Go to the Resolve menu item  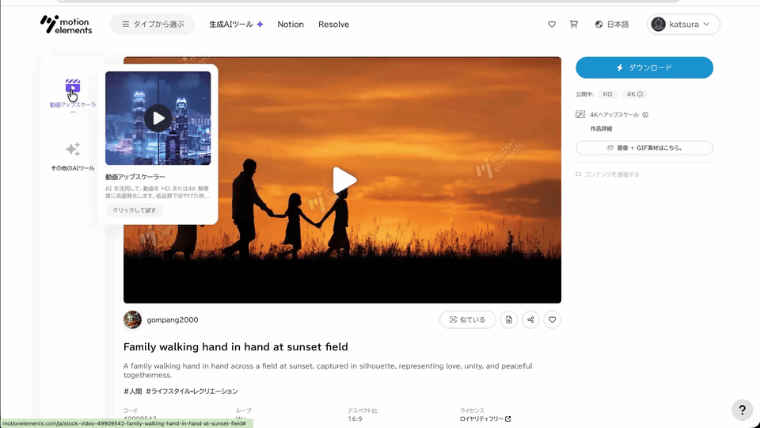[333, 24]
